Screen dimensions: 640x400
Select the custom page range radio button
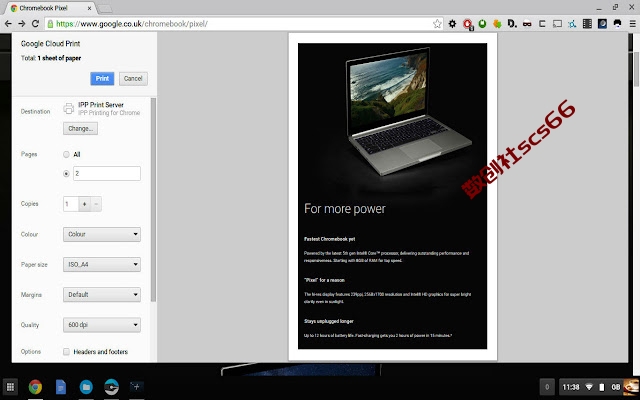coord(66,173)
